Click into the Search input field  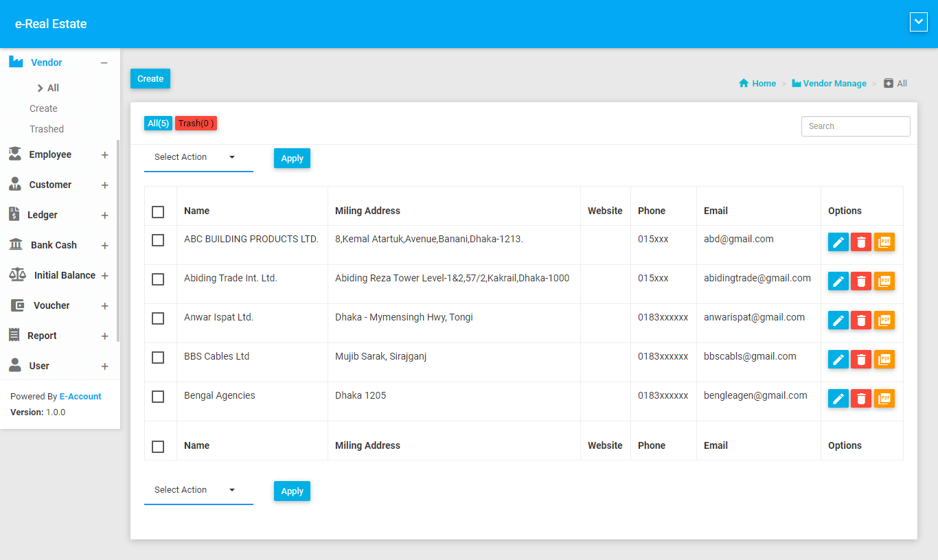pos(855,126)
